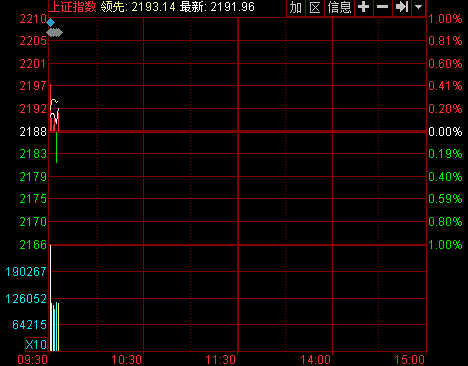This screenshot has height=366, width=468.
Task: Click the 0.00% baseline percent label
Action: click(x=445, y=132)
